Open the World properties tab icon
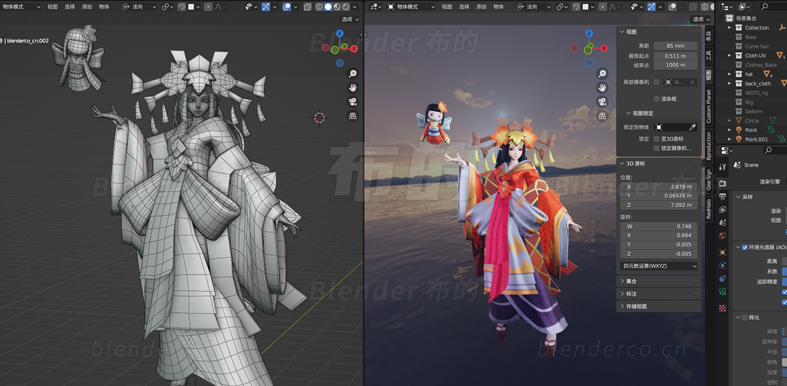The width and height of the screenshot is (787, 386). (722, 235)
